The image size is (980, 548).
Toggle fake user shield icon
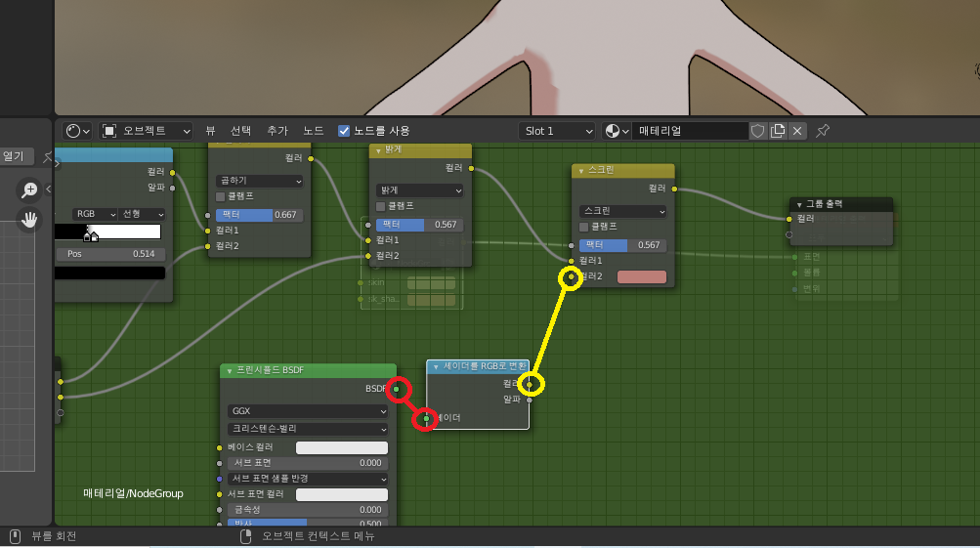[x=757, y=131]
